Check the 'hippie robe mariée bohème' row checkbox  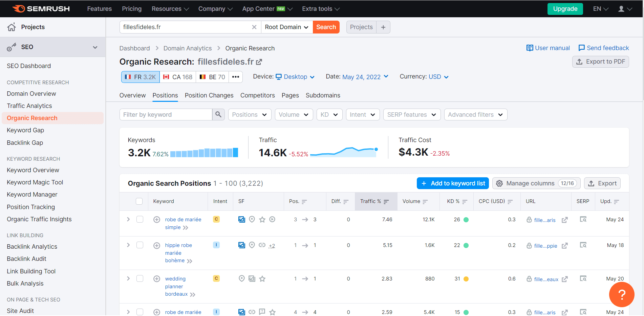pyautogui.click(x=140, y=245)
